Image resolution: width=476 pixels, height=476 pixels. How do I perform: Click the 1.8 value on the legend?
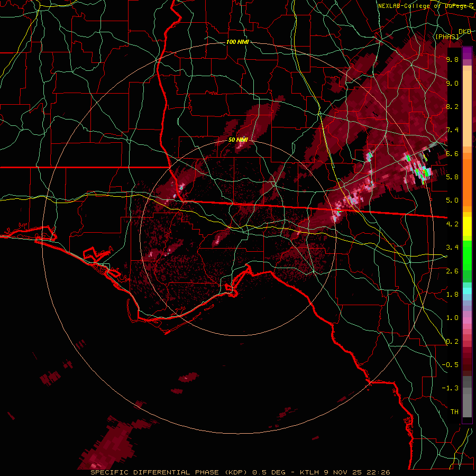452,294
